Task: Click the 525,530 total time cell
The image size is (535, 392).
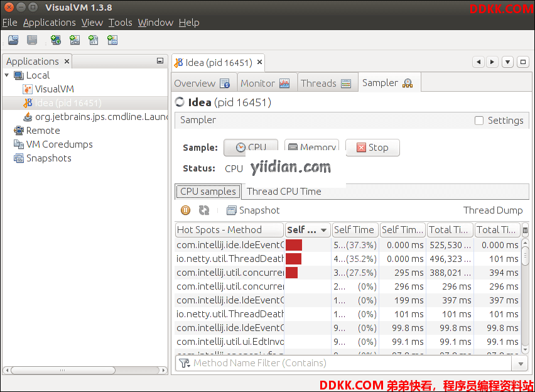Action: (450, 245)
